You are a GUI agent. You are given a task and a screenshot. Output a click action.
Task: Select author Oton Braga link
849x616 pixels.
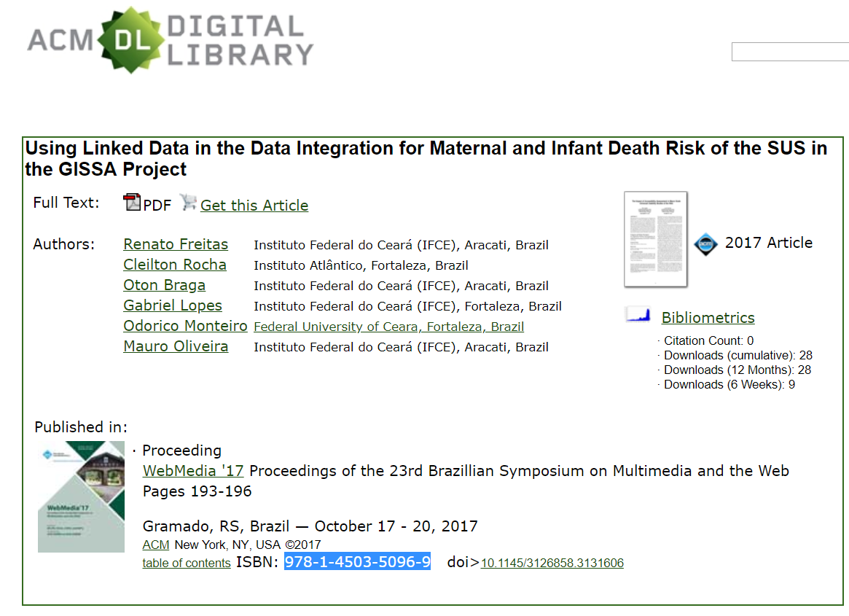[165, 285]
